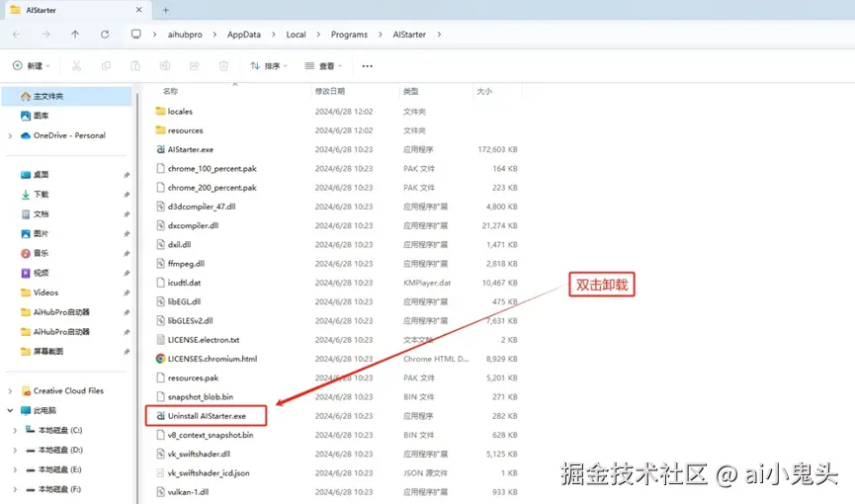
Task: Open 文档 (Documents) in sidebar
Action: point(41,213)
